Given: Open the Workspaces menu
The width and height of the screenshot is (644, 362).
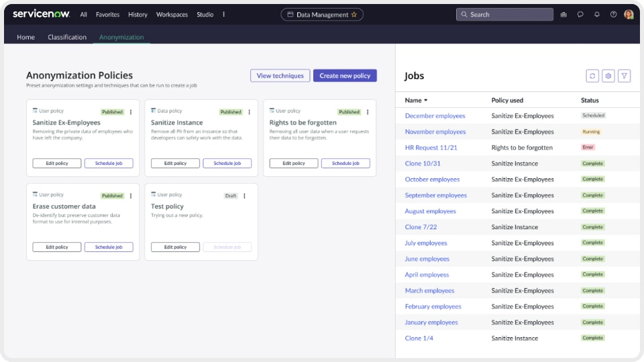Looking at the screenshot, I should click(172, 15).
